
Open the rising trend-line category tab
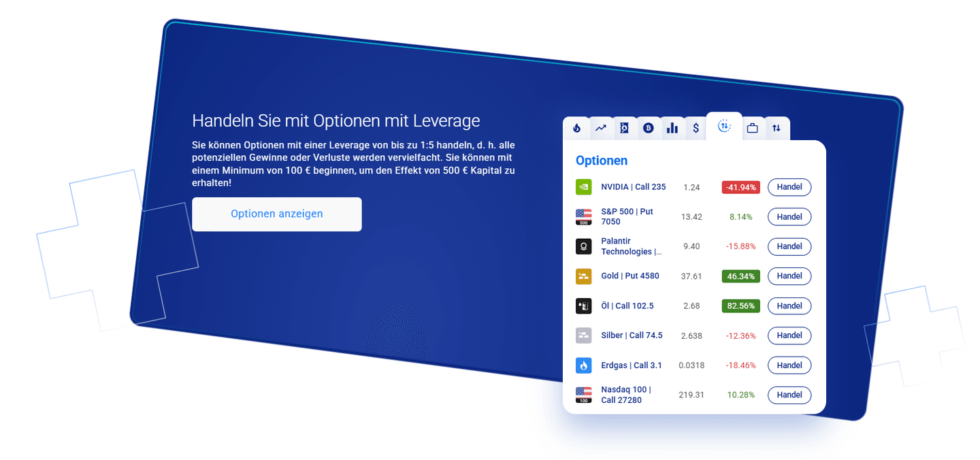pos(601,128)
